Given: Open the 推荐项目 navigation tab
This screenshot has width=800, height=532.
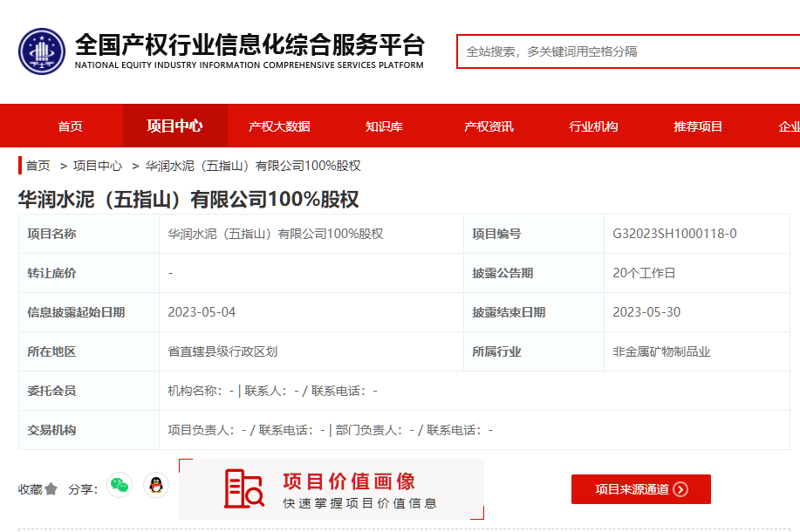Looking at the screenshot, I should tap(698, 126).
